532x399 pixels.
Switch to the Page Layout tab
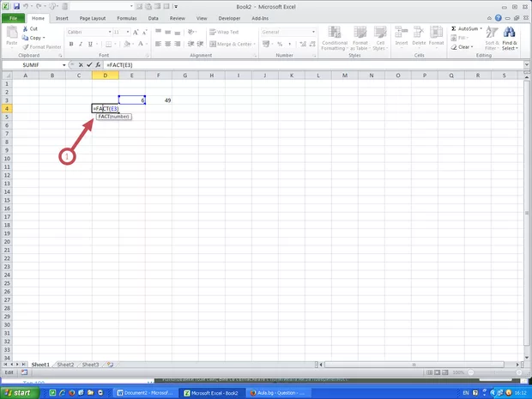[x=93, y=18]
